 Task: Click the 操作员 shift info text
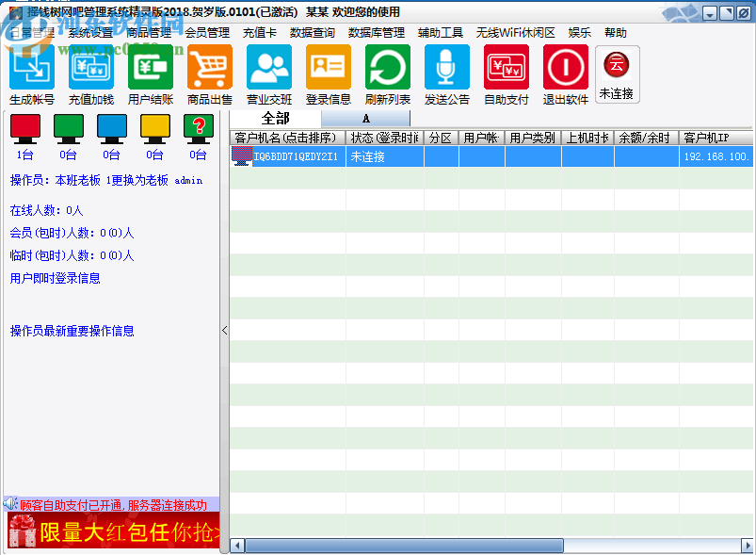coord(106,181)
